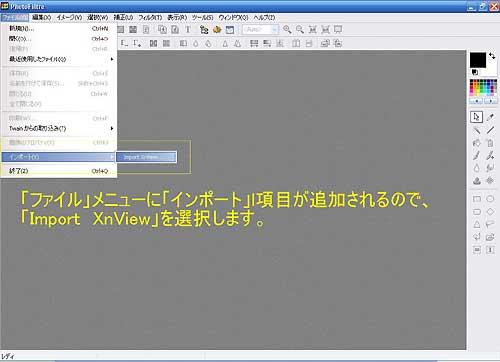This screenshot has height=362, width=500.
Task: Choose the Triangle selection shape
Action: click(477, 224)
